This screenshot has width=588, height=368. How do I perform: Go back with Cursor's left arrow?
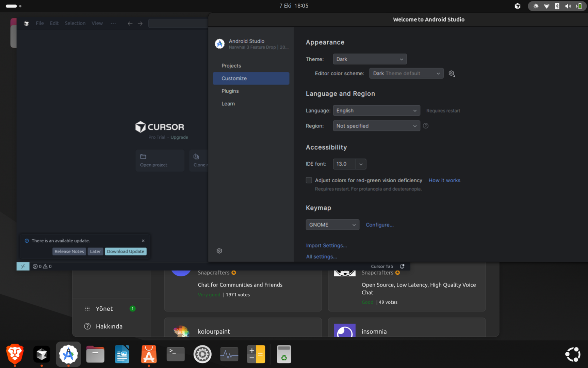(x=130, y=24)
